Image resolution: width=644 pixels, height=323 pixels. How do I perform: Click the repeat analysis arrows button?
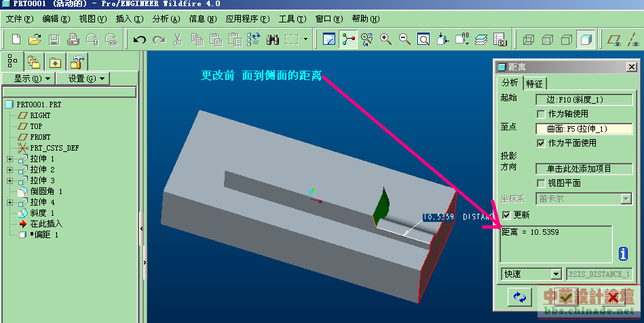coord(520,297)
